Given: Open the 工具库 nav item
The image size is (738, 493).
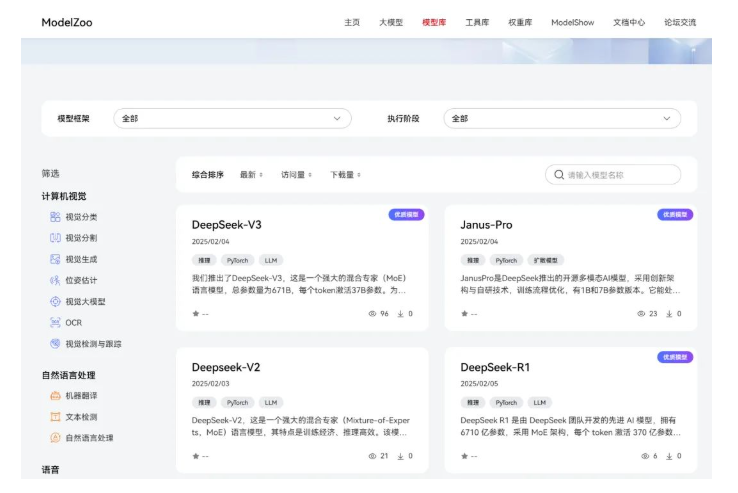Looking at the screenshot, I should 477,22.
